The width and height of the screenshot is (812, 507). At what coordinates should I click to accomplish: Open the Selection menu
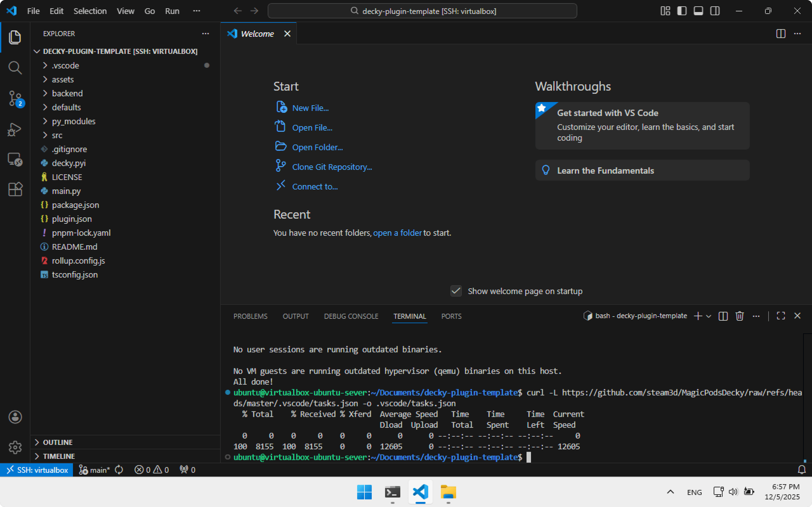(90, 11)
